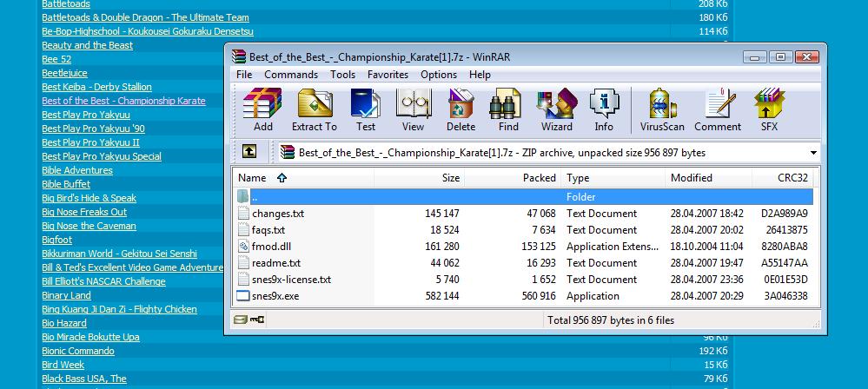Launch the Wizard tool

coord(556,110)
